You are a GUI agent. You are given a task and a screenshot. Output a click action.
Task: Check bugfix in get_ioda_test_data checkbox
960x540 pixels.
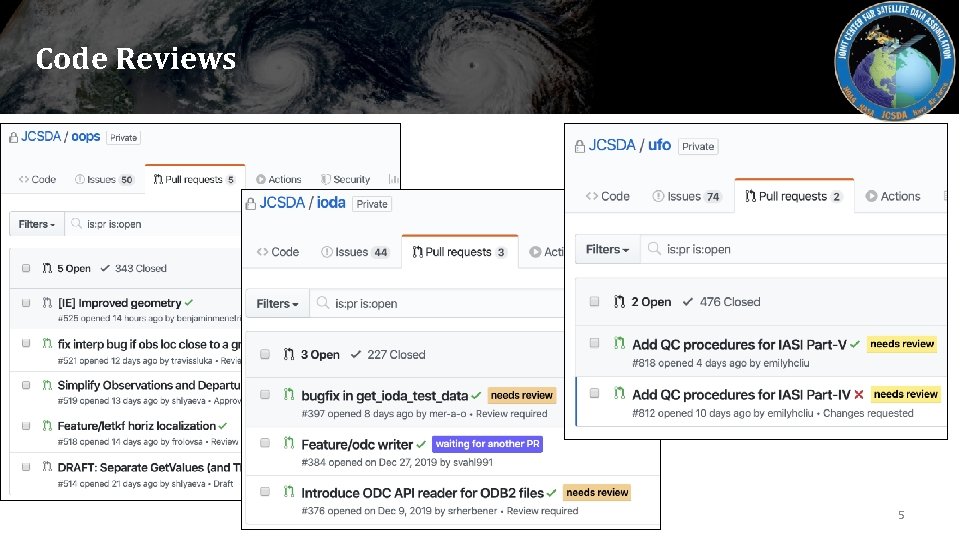coord(264,395)
